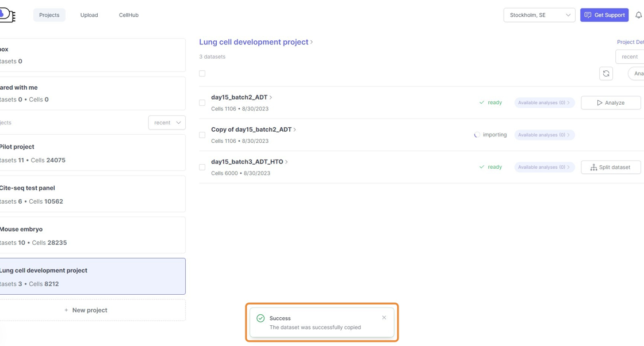Image resolution: width=644 pixels, height=346 pixels.
Task: Open the CellHub tab
Action: coord(129,15)
